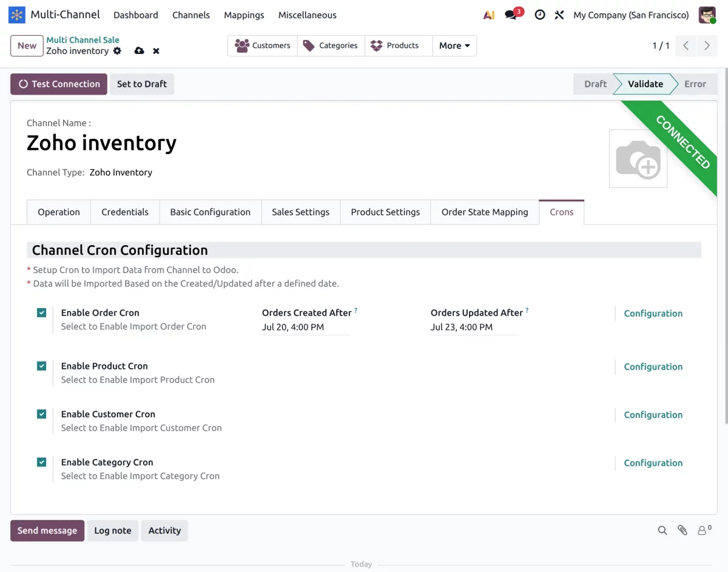Open the Multi-Channel app home icon
Viewport: 728px width, 572px height.
tap(16, 15)
